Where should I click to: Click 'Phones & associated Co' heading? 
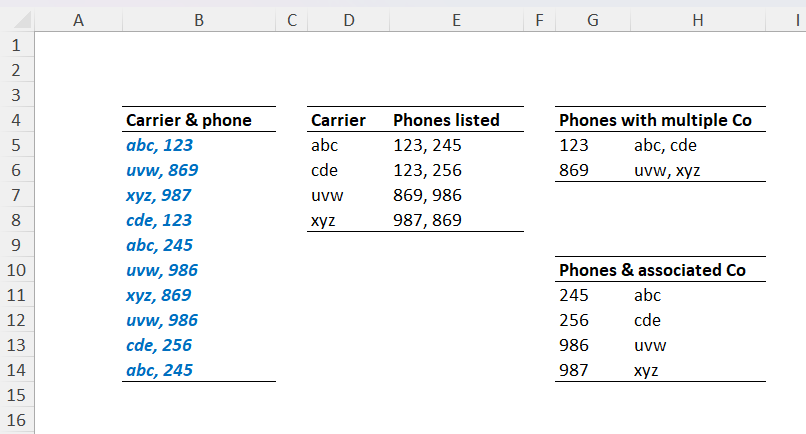(652, 270)
